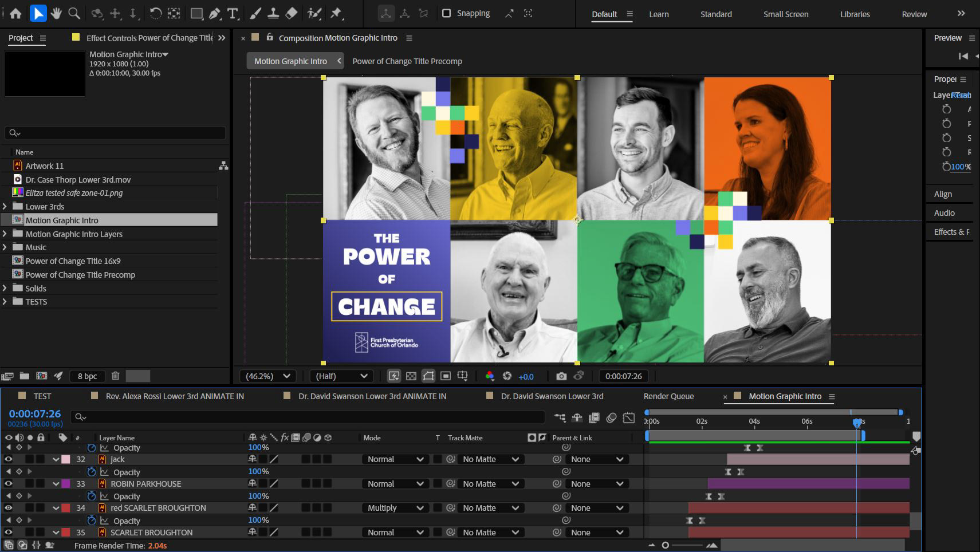The height and width of the screenshot is (552, 980).
Task: Open Power of Change Title Precomp breadcrumb
Action: [407, 61]
